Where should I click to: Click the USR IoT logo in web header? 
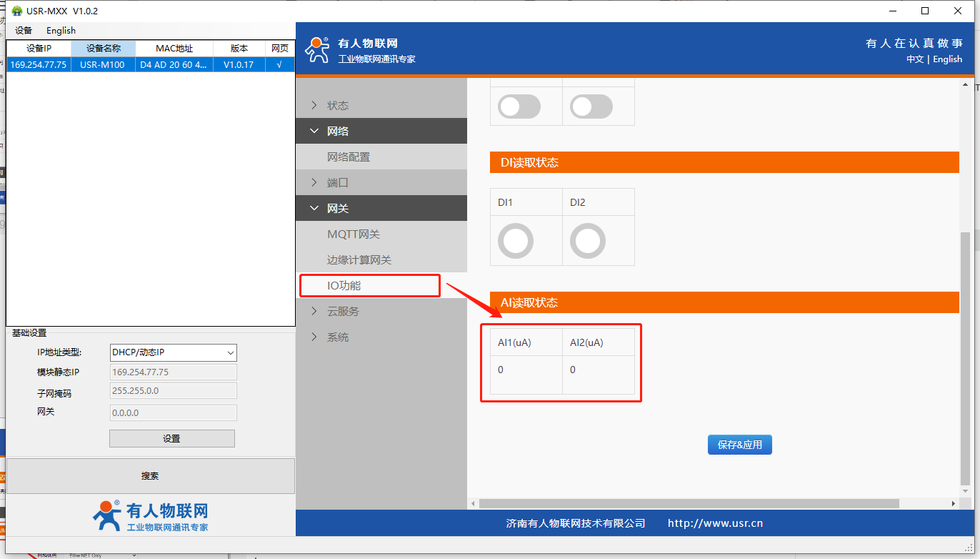pyautogui.click(x=316, y=50)
